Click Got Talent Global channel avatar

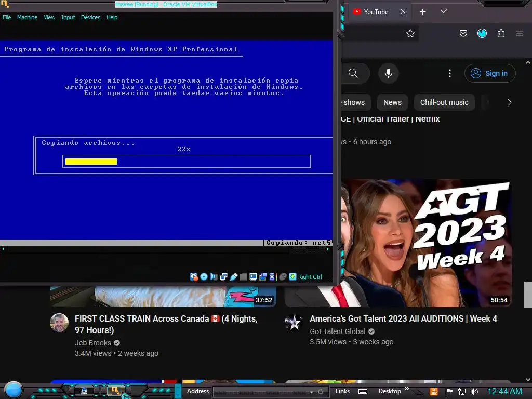point(294,323)
